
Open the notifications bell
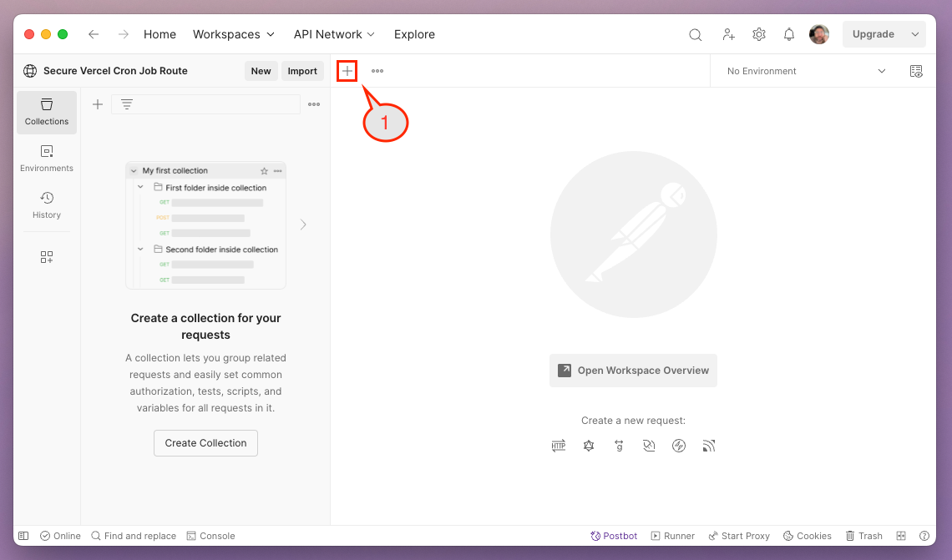788,34
